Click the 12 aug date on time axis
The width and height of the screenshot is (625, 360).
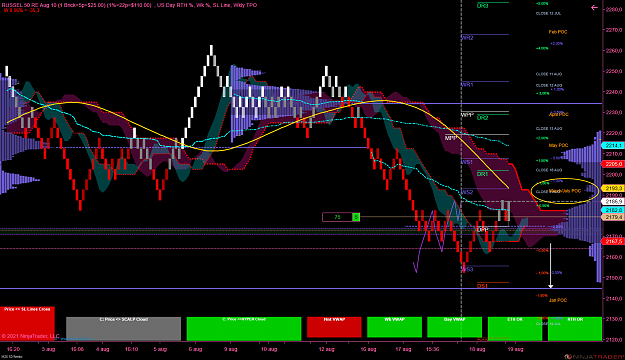(326, 349)
